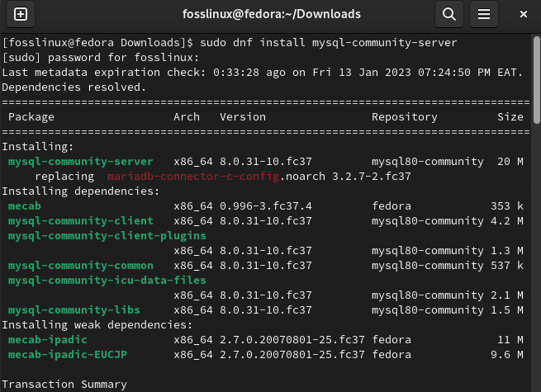Click the 9.6 M size value
The image size is (541, 392).
point(507,355)
